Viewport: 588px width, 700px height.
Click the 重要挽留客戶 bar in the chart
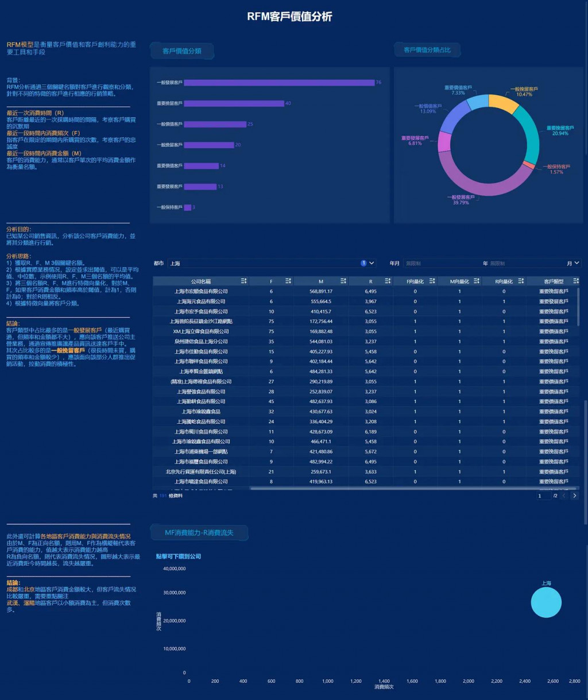234,103
